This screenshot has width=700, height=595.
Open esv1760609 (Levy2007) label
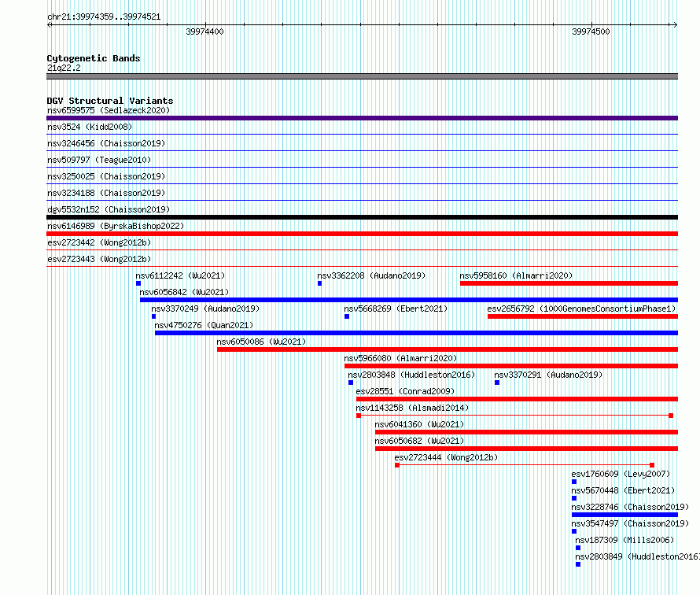621,474
